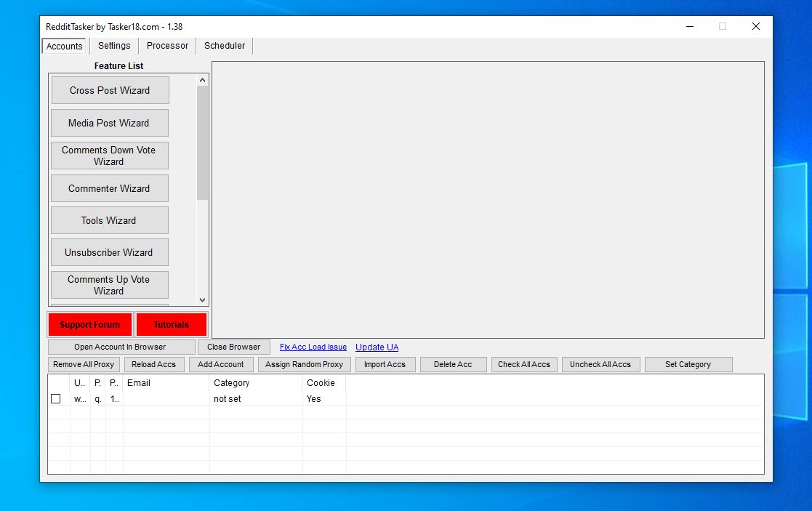This screenshot has width=812, height=511.
Task: Open Comments Up Vote Wizard
Action: point(110,285)
